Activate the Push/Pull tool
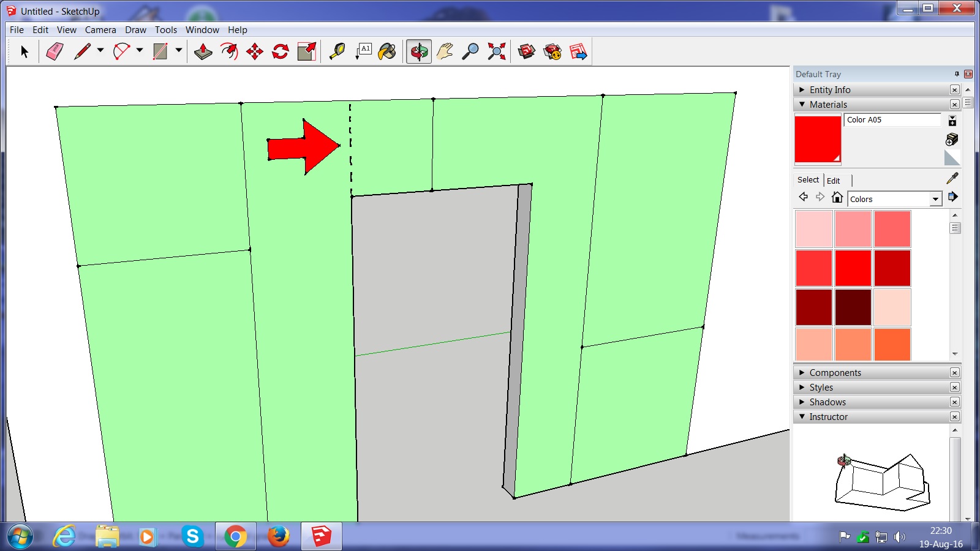This screenshot has height=551, width=980. click(x=203, y=51)
